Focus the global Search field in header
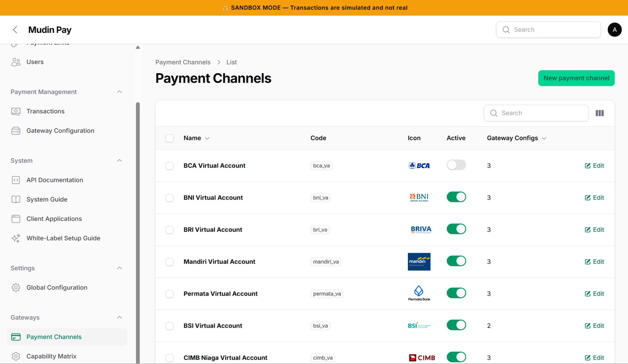 click(x=548, y=30)
